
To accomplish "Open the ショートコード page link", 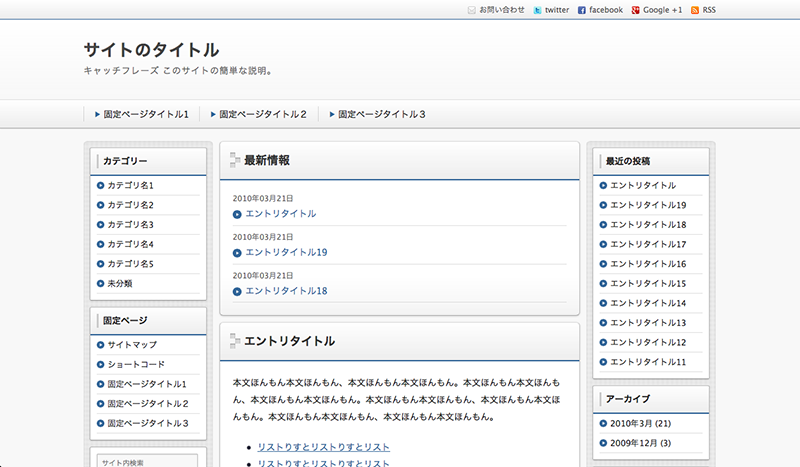I will 136,364.
